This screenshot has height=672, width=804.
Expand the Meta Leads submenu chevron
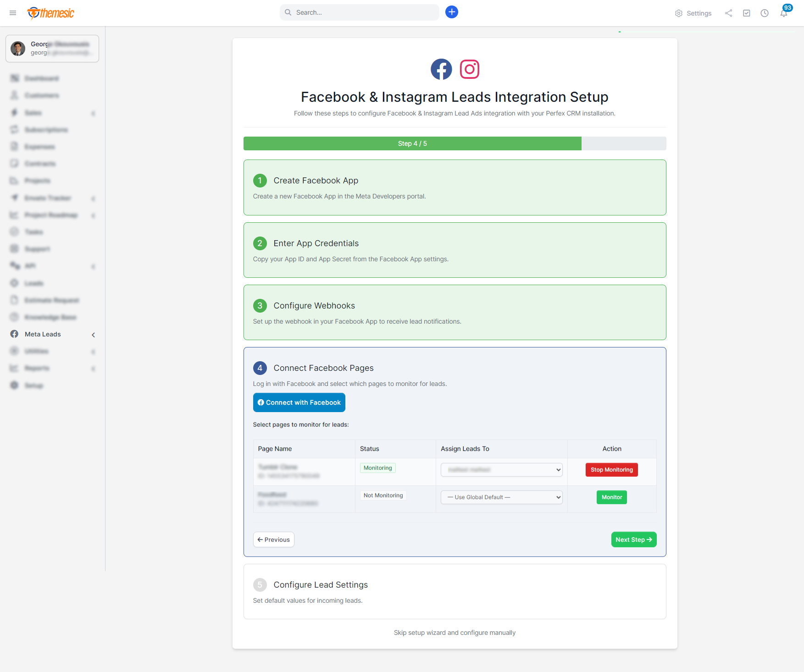pos(94,335)
